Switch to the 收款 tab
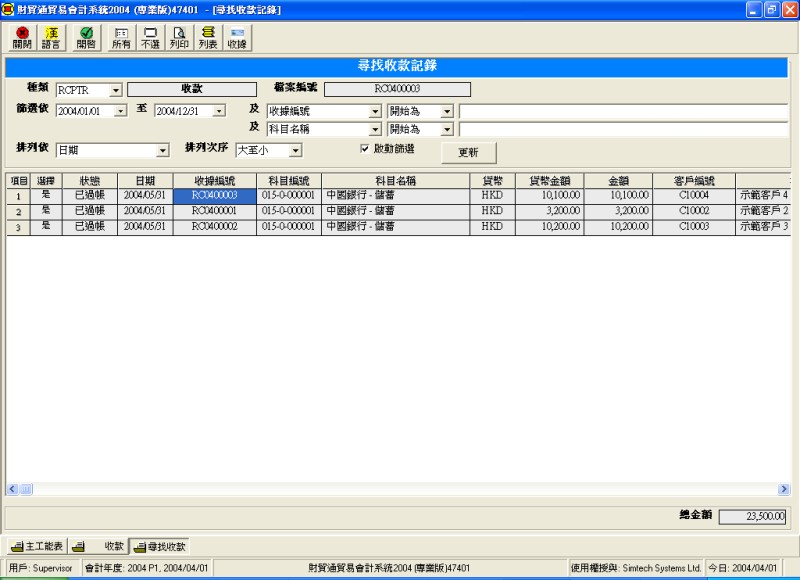Viewport: 800px width, 580px height. click(98, 546)
